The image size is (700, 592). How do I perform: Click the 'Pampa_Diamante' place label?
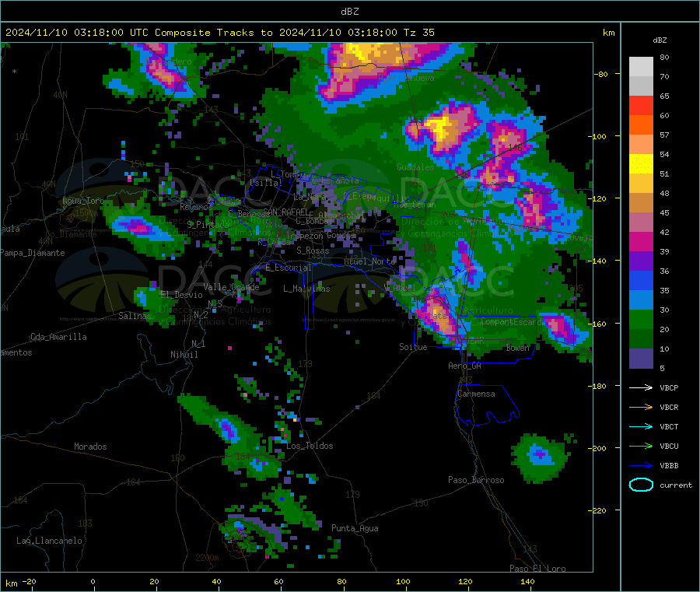pos(32,253)
